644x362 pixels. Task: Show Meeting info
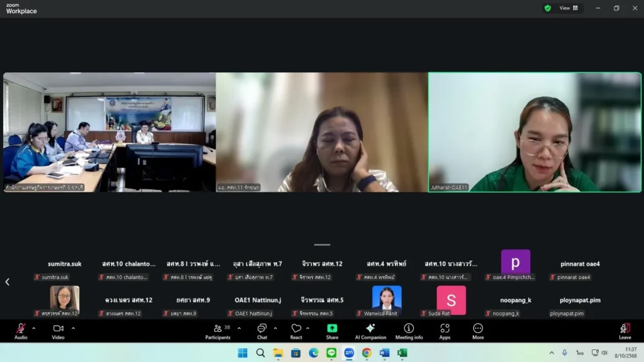(409, 331)
